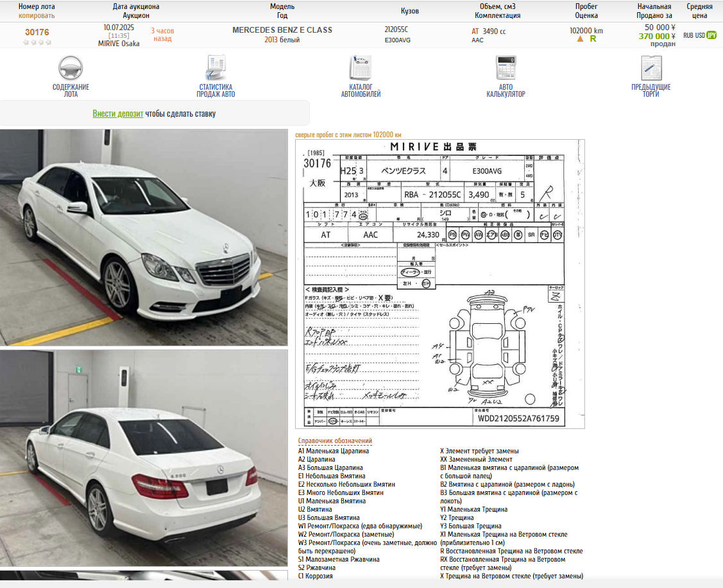This screenshot has height=588, width=723.
Task: Open the Статистика продаж авто icon
Action: click(x=216, y=68)
